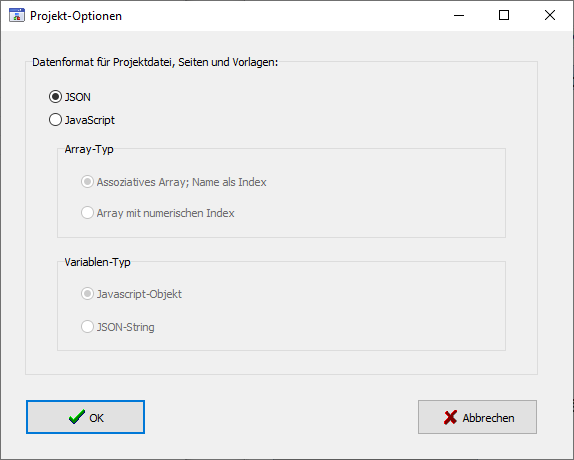Image resolution: width=574 pixels, height=460 pixels.
Task: Minimize the Projekt-Optionen dialog
Action: 459,15
